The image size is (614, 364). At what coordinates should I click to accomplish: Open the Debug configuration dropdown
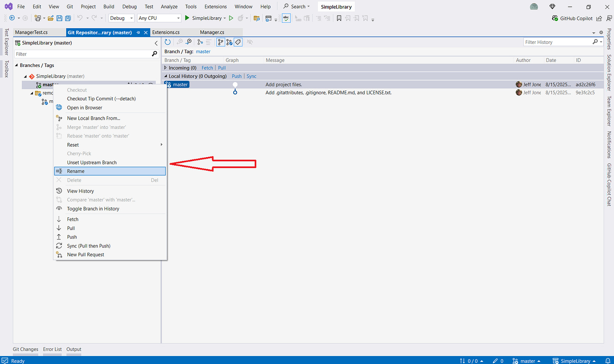pos(121,18)
